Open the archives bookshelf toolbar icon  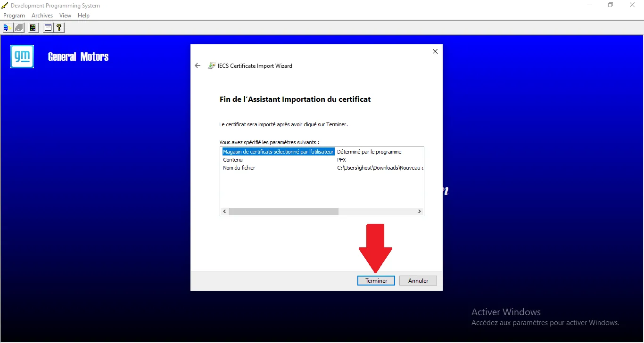(x=33, y=28)
